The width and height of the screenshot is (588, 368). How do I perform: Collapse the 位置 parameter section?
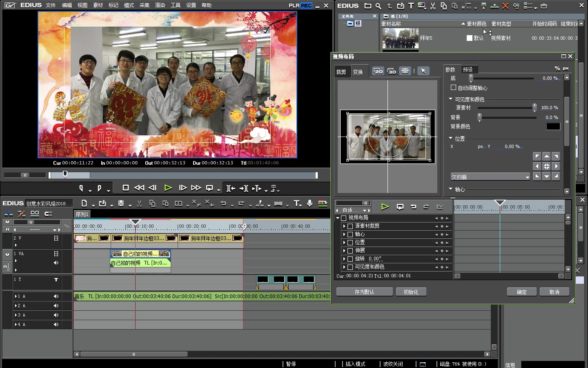click(x=451, y=138)
